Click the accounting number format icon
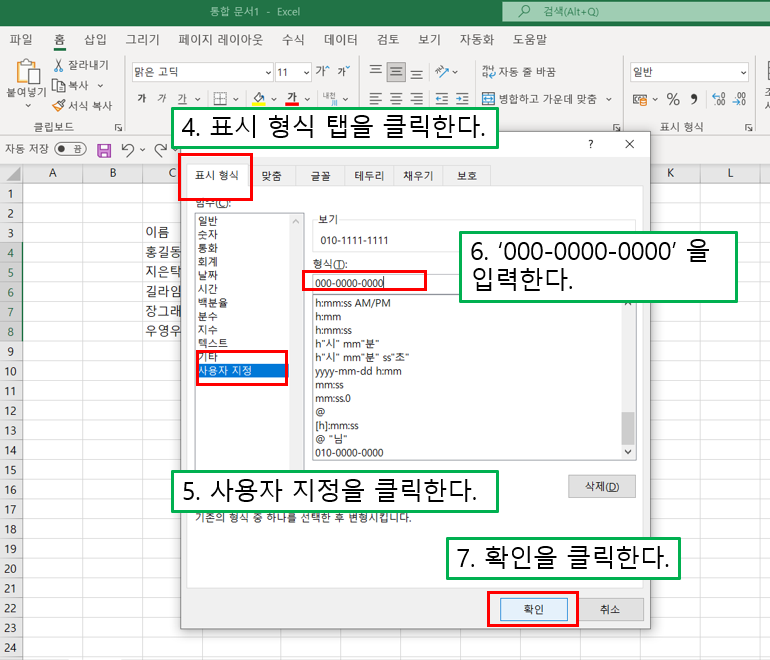 640,100
